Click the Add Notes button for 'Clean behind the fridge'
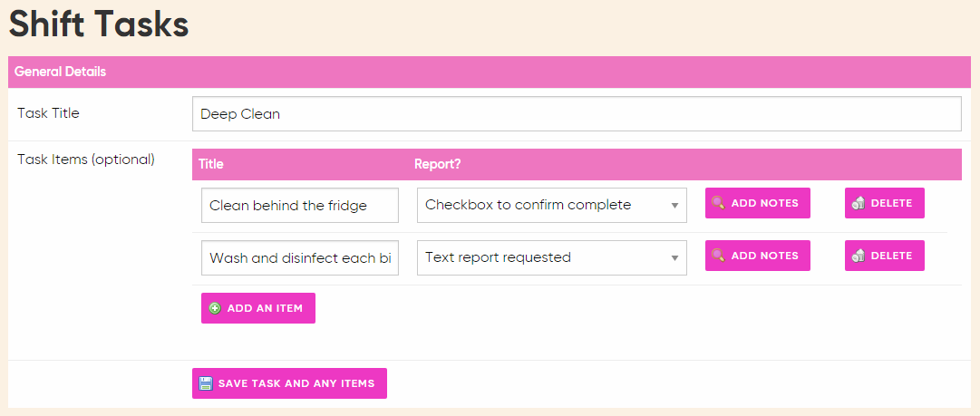 click(758, 203)
